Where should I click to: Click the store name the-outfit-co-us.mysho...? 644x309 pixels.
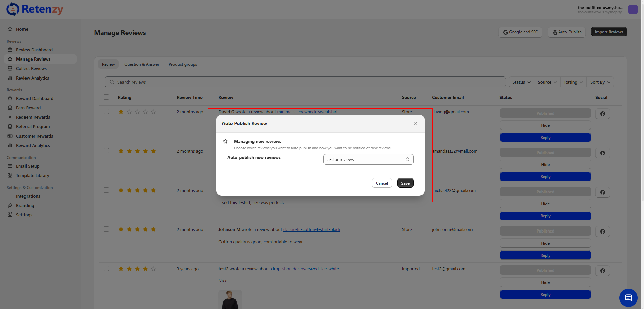[600, 8]
